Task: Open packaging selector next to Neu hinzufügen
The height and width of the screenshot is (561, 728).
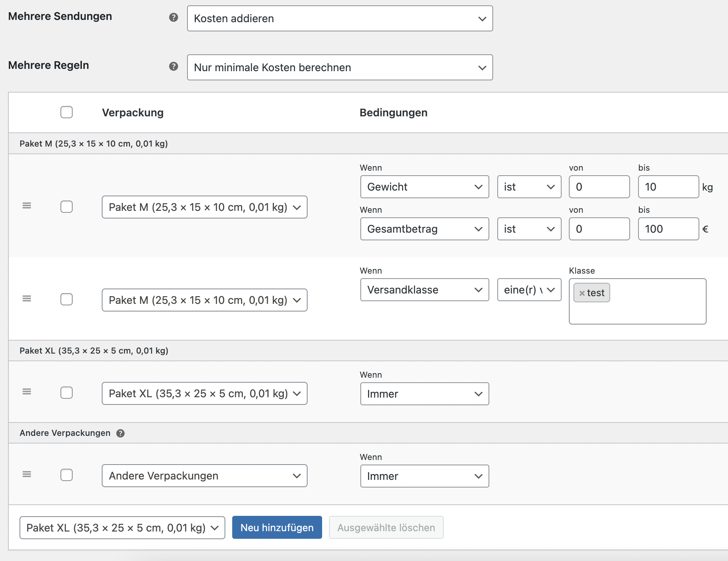Action: 122,528
